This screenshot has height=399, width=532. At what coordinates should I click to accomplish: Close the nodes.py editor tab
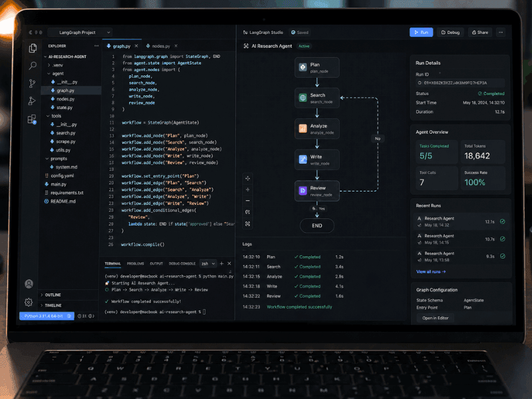tap(176, 46)
